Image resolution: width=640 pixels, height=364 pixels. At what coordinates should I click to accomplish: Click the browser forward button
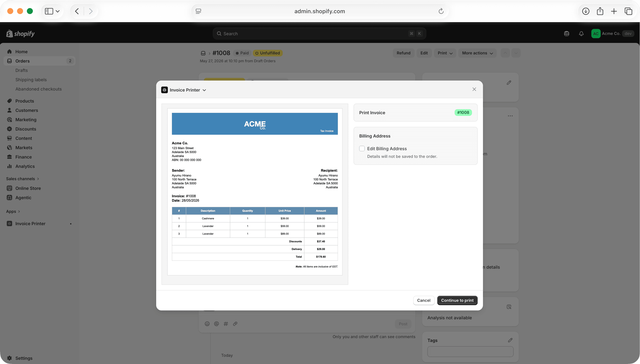click(90, 11)
